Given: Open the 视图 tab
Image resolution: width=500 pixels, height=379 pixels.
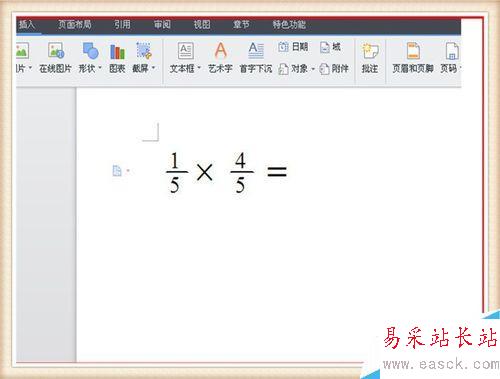Looking at the screenshot, I should [x=202, y=24].
